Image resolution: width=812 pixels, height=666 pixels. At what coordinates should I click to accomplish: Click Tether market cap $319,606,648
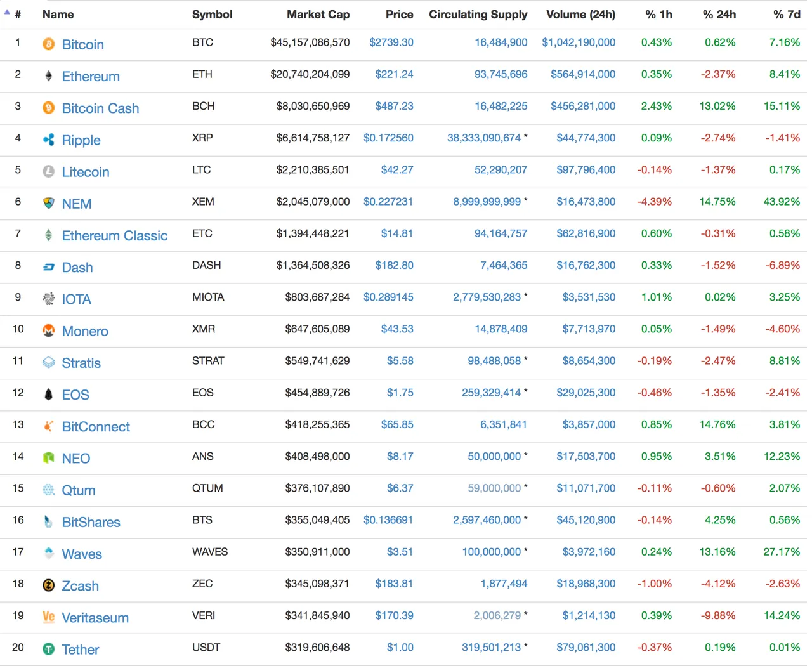pyautogui.click(x=317, y=648)
